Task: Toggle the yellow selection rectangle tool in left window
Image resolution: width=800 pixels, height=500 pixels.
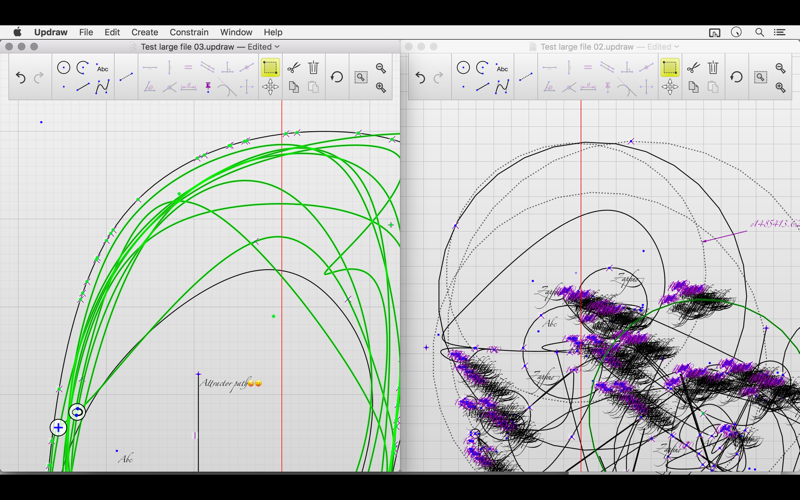Action: coord(270,68)
